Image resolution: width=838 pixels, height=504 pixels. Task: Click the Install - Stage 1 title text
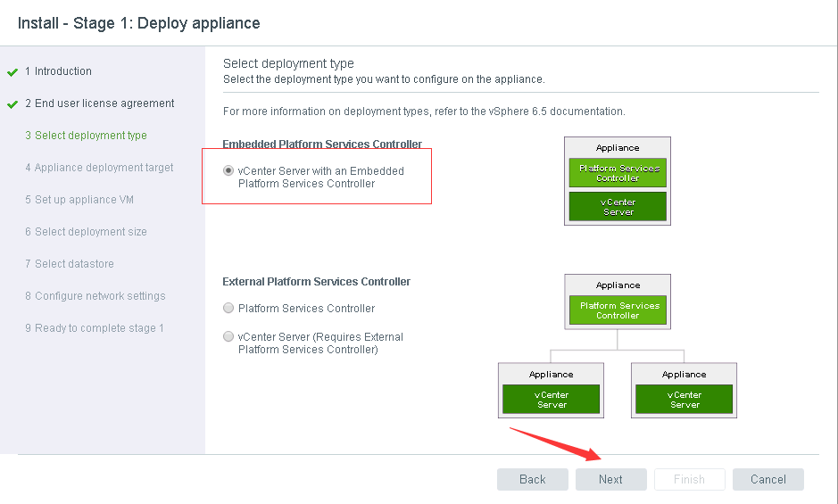pos(139,23)
